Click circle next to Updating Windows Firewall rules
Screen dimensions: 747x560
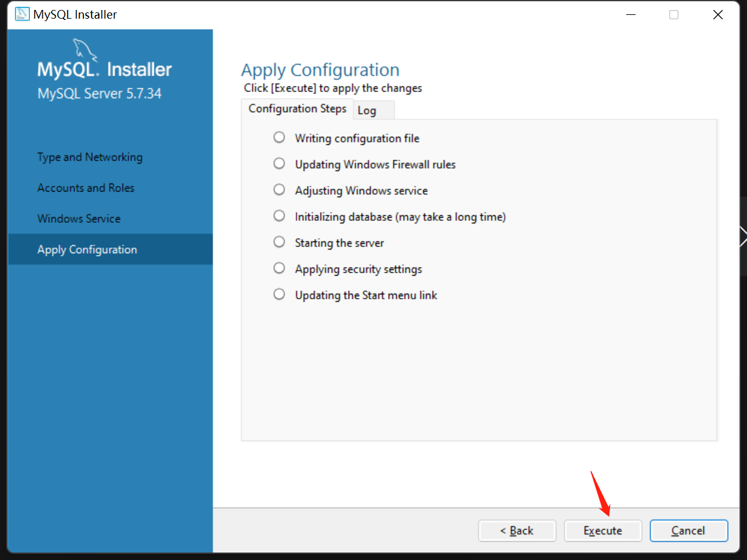point(280,163)
